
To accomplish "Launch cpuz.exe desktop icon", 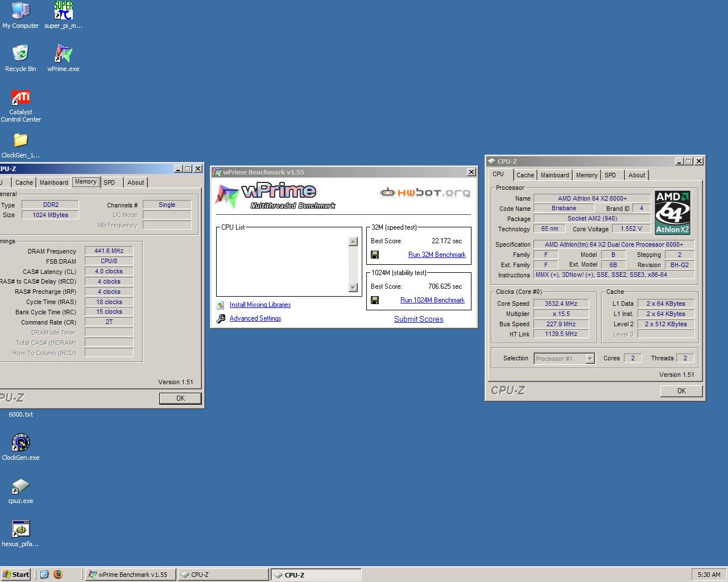I will (x=20, y=490).
